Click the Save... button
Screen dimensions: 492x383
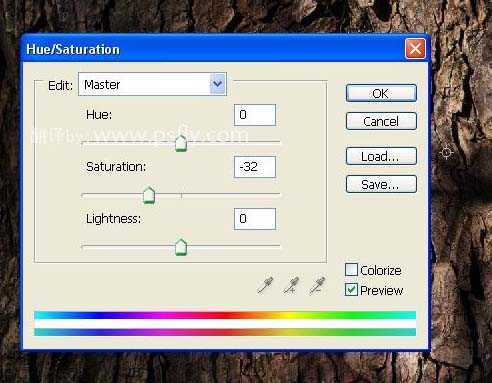pos(381,184)
